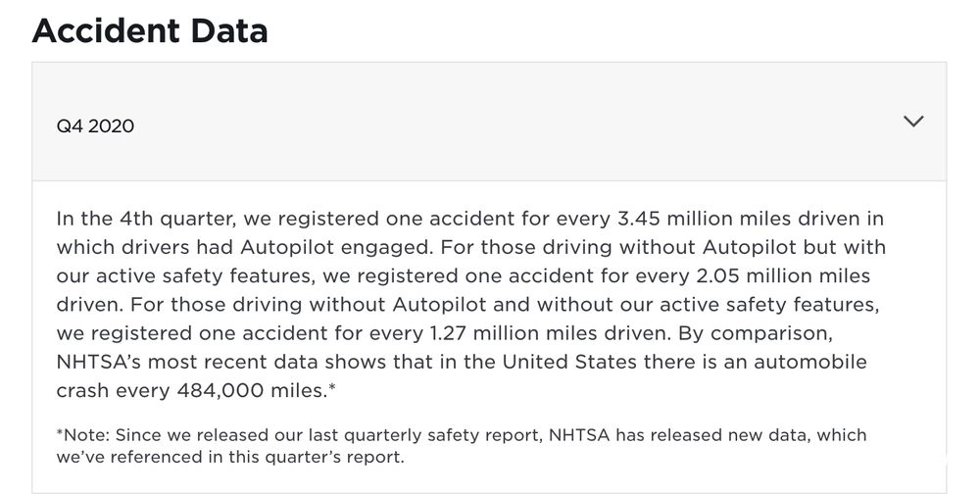Click the 1.27 million miles figure
The width and height of the screenshot is (980, 494).
[510, 332]
